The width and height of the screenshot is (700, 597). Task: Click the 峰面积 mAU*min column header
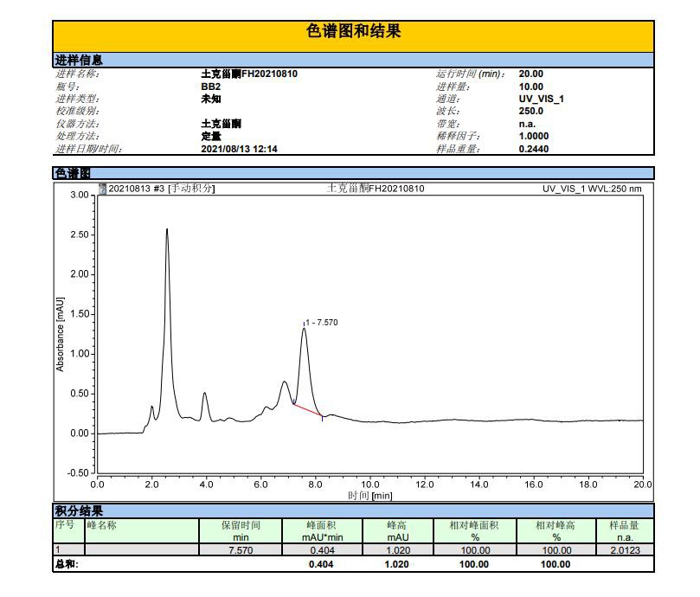pos(323,530)
